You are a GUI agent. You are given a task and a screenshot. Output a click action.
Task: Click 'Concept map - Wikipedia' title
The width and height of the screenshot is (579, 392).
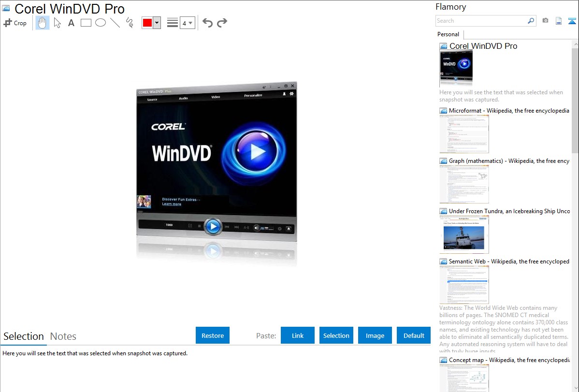click(509, 360)
